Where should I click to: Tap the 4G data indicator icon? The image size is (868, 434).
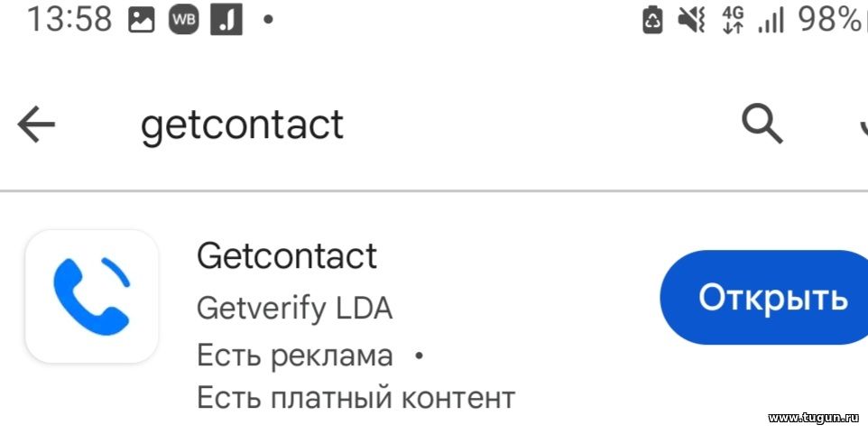(734, 21)
